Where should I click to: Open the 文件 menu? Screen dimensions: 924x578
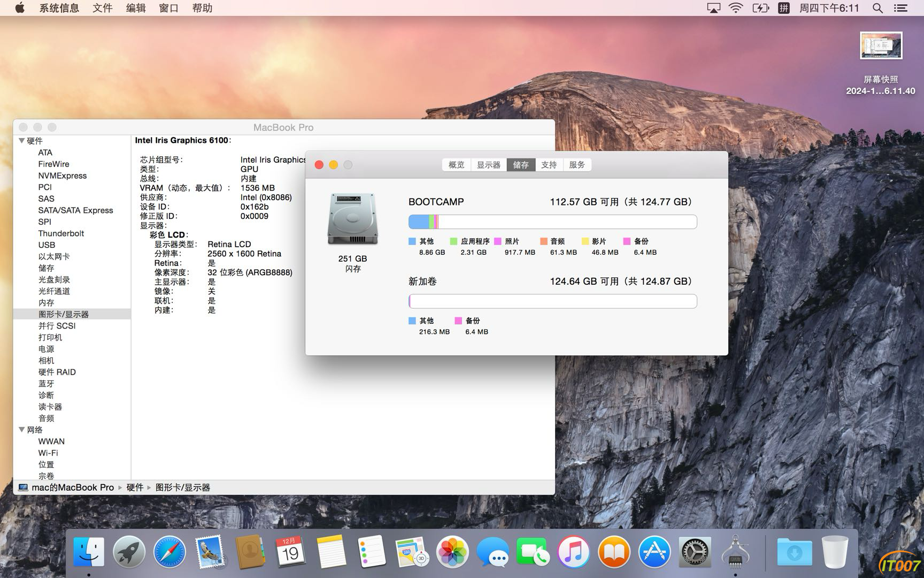pos(102,8)
